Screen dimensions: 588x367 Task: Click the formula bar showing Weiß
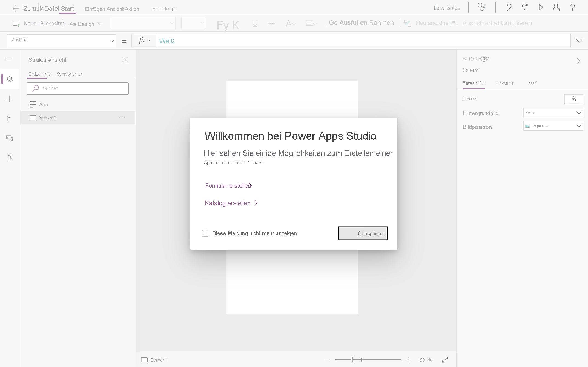363,41
